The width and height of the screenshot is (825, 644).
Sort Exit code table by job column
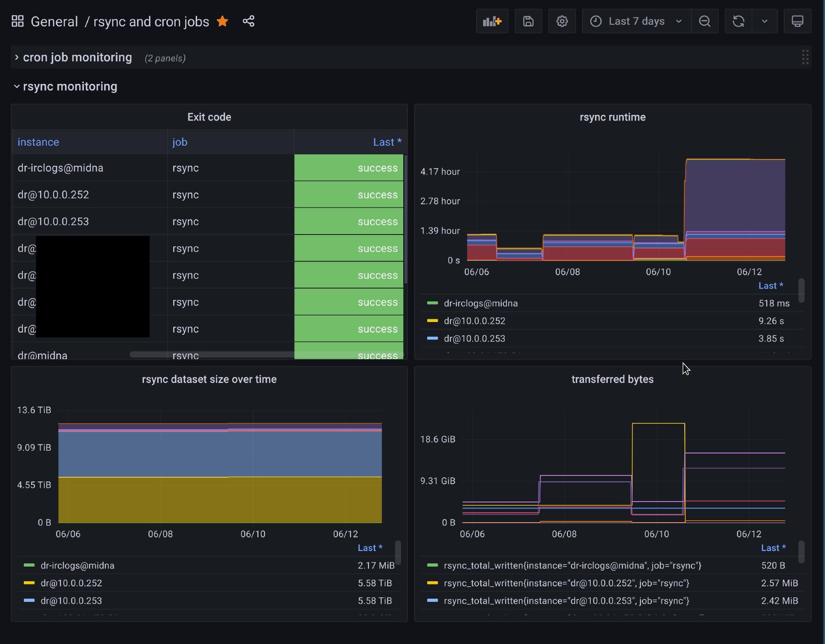(x=180, y=142)
